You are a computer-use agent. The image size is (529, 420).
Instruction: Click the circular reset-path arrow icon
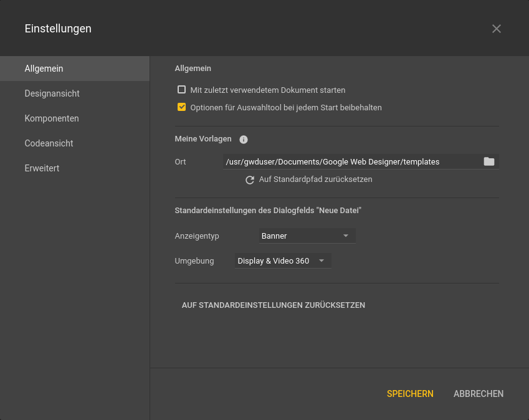click(x=249, y=179)
